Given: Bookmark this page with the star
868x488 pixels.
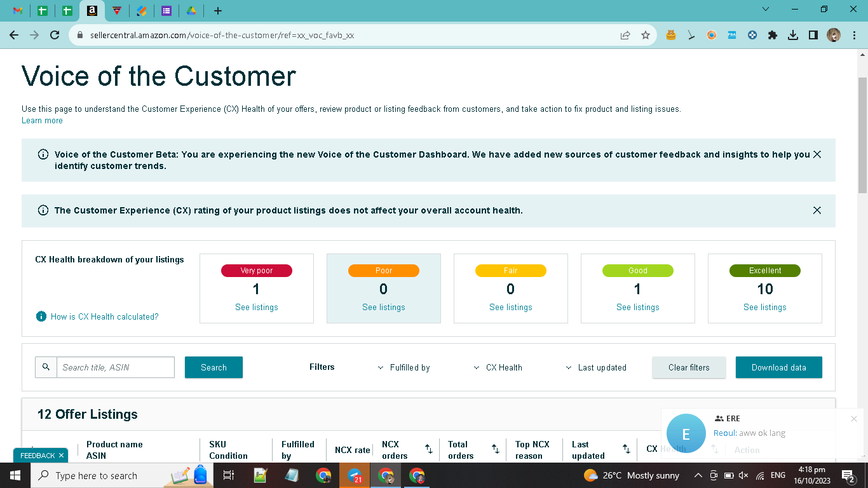Looking at the screenshot, I should point(646,36).
